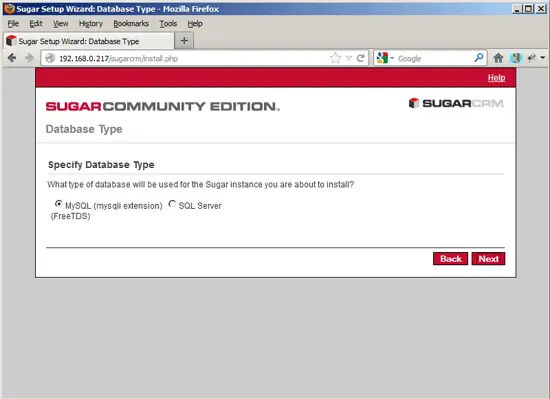Viewport: 550px width, 399px height.
Task: Click the site identity globe icon
Action: (51, 58)
